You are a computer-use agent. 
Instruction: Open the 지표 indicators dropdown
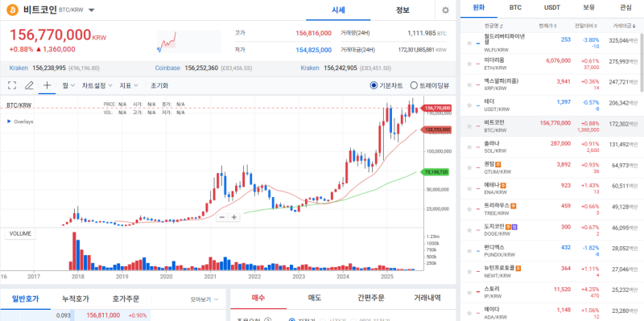[129, 85]
